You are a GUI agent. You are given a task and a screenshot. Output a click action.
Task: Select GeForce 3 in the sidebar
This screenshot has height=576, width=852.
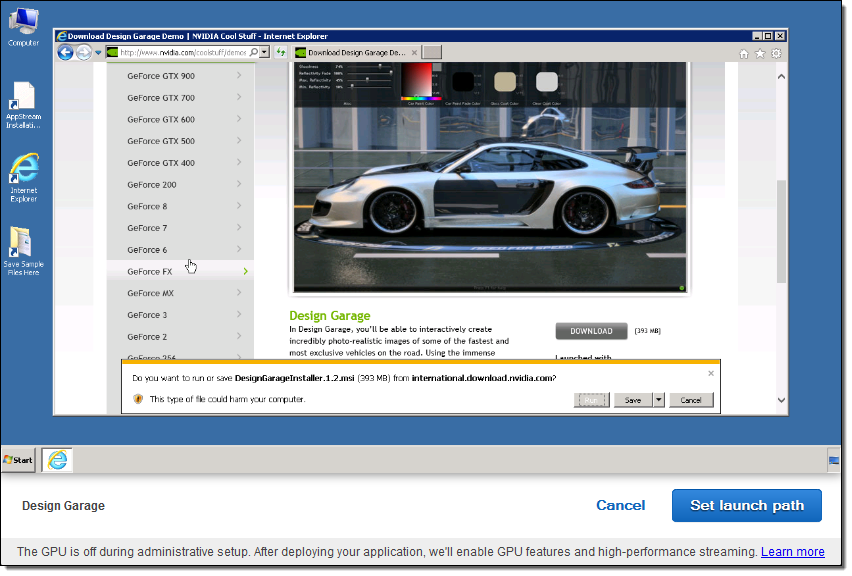(x=180, y=315)
